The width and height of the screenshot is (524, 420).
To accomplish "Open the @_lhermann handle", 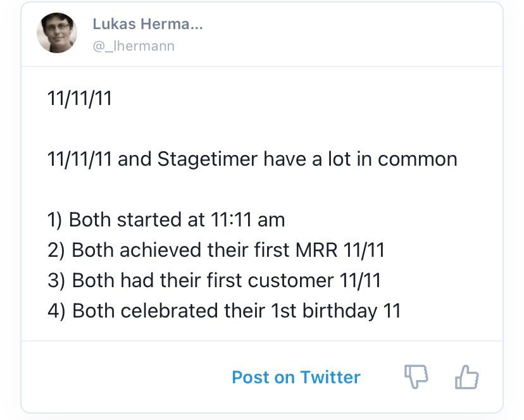I will pos(133,46).
